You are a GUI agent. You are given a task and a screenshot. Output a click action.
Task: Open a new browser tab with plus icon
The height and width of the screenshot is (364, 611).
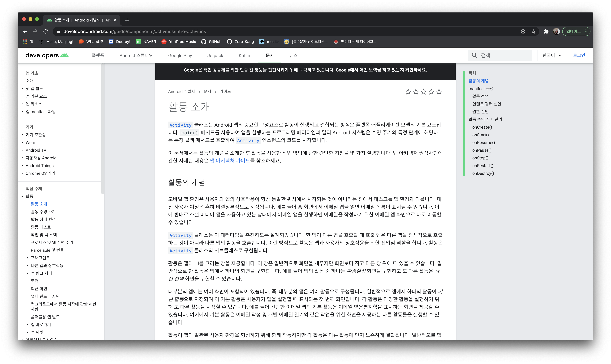click(x=127, y=20)
